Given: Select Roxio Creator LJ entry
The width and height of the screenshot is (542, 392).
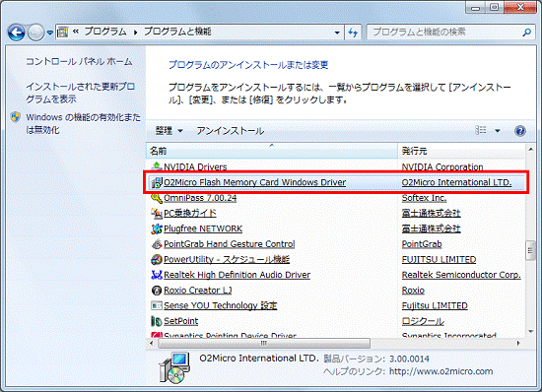Looking at the screenshot, I should point(198,291).
